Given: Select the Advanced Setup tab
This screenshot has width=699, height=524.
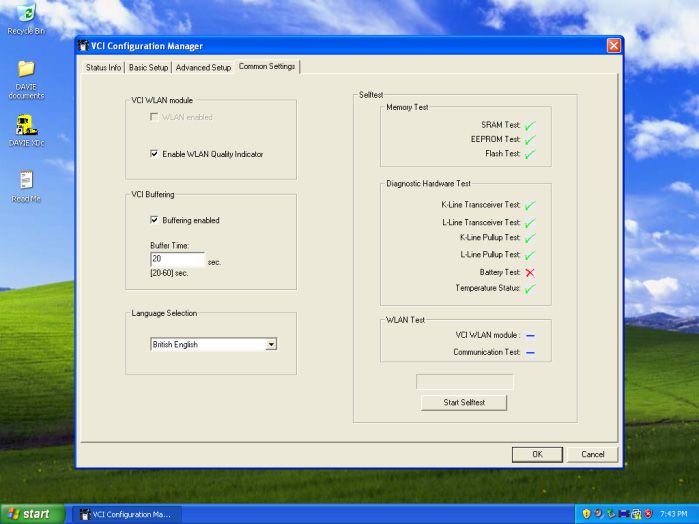Looking at the screenshot, I should (x=203, y=67).
